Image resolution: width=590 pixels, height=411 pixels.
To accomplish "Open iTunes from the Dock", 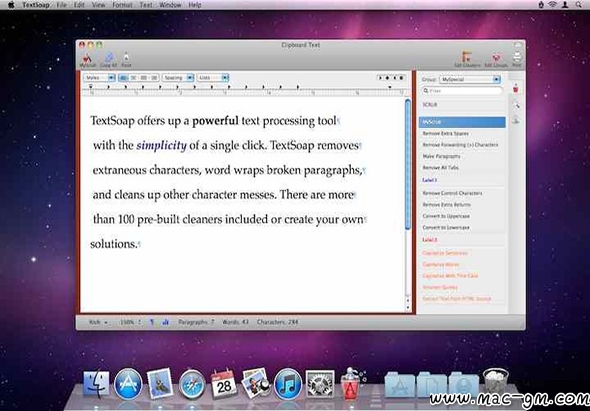I will 288,384.
